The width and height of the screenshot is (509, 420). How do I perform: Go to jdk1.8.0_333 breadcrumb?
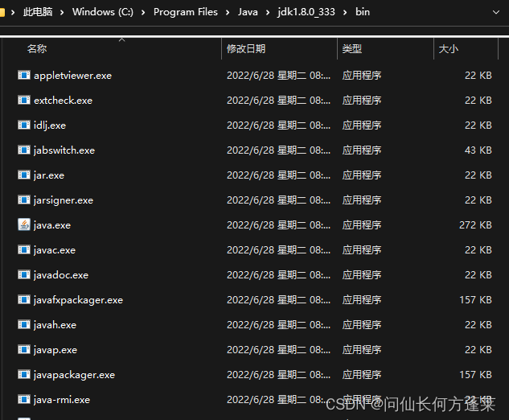click(x=306, y=12)
